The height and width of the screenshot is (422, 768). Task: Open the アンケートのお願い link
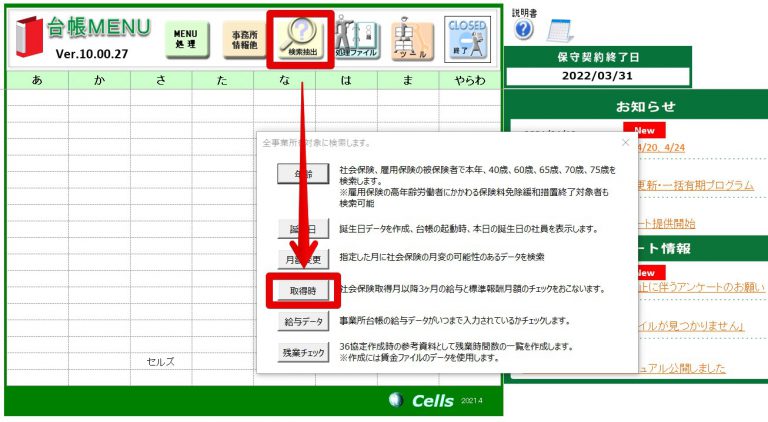(701, 287)
